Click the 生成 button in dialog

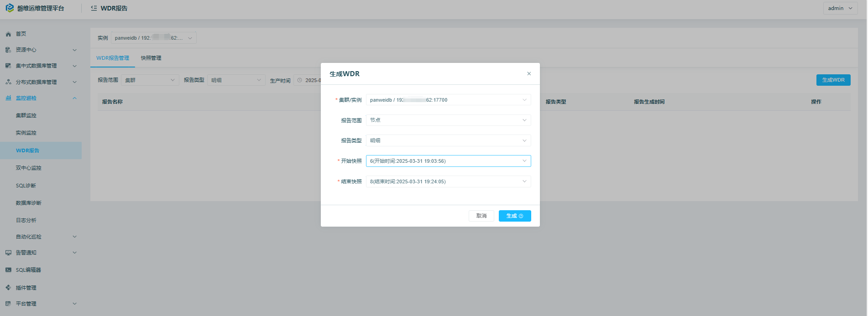point(515,216)
